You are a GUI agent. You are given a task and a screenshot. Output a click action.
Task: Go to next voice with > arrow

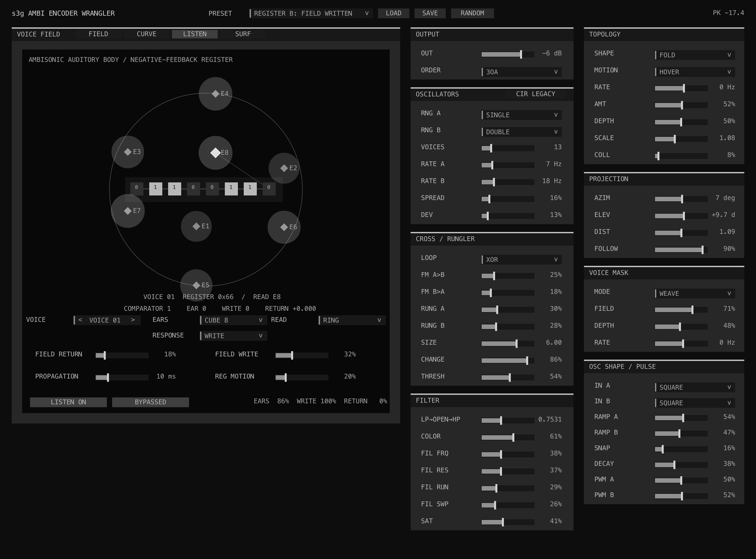133,320
